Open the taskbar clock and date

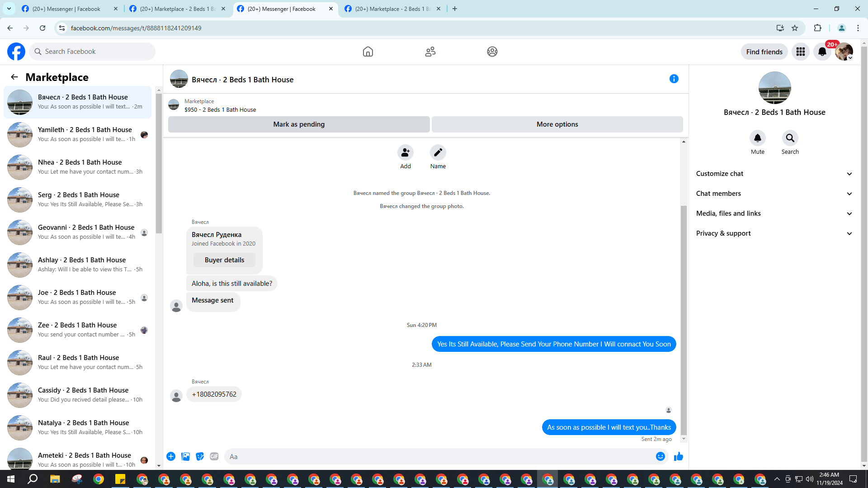pos(829,479)
